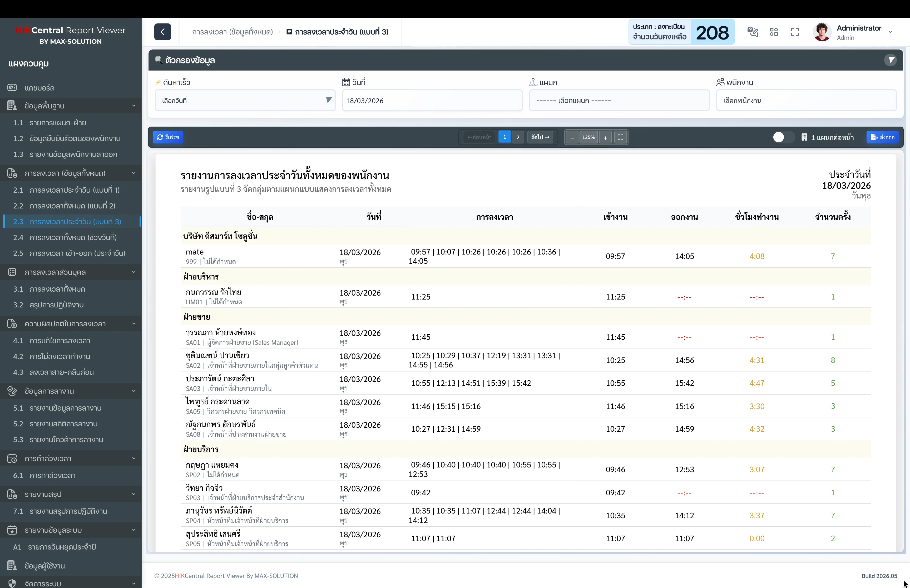Click the export ส่งออก button
The image size is (910, 588).
[883, 137]
